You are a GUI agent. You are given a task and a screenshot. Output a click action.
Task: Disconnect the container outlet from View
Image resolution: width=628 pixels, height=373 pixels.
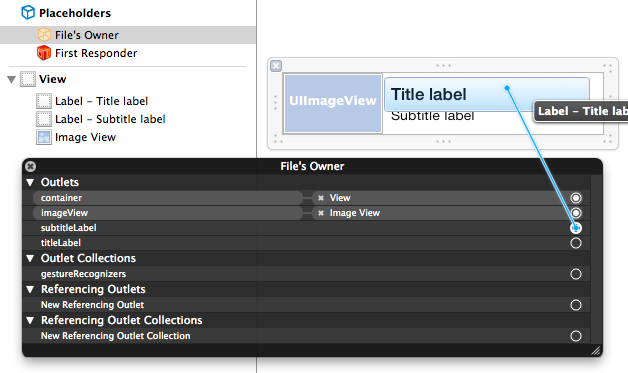click(x=321, y=198)
